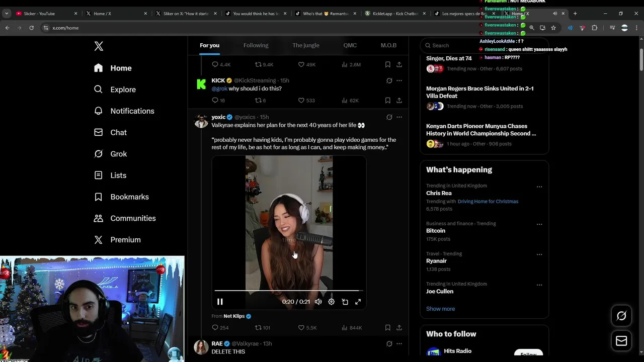Image resolution: width=644 pixels, height=362 pixels.
Task: Open video playback settings gear
Action: pos(331,302)
